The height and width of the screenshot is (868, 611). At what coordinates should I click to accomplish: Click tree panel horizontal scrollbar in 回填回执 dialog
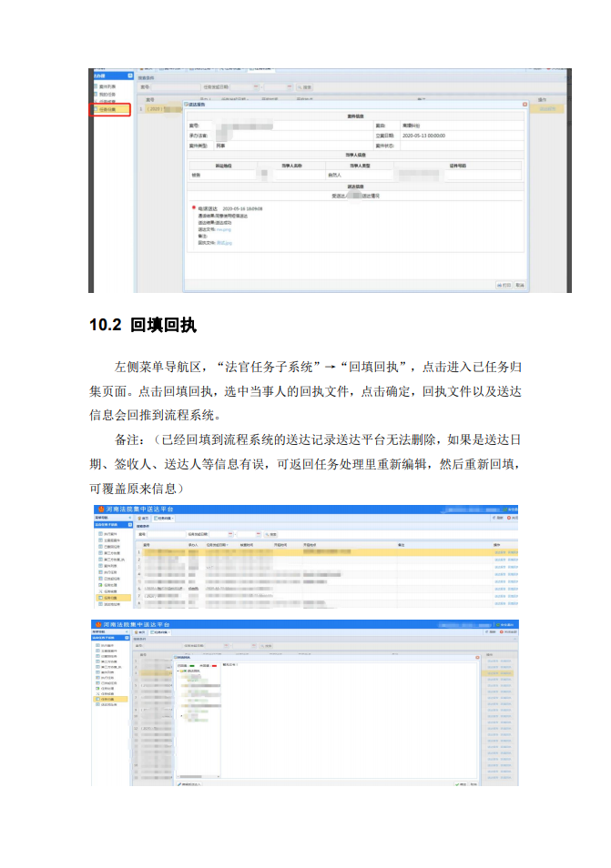click(x=198, y=777)
